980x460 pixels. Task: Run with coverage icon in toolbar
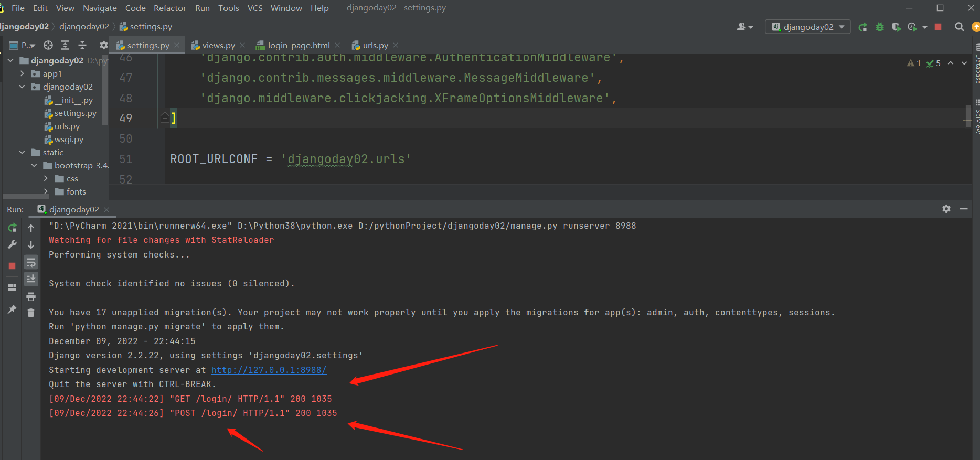pos(896,27)
